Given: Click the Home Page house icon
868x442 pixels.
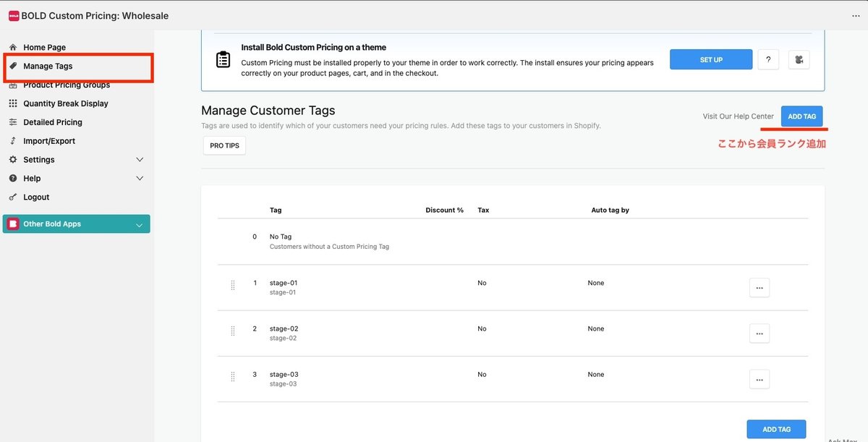Looking at the screenshot, I should [x=13, y=48].
